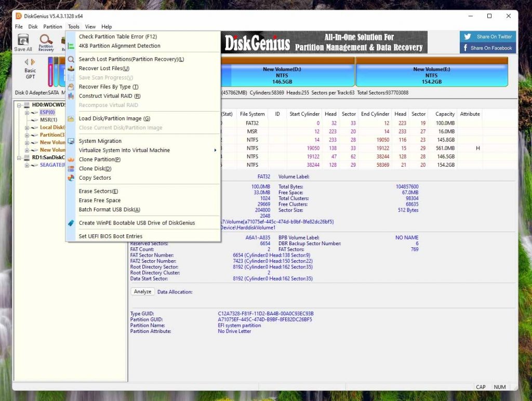
Task: Click the WinPE bootable USB drive icon
Action: click(71, 223)
